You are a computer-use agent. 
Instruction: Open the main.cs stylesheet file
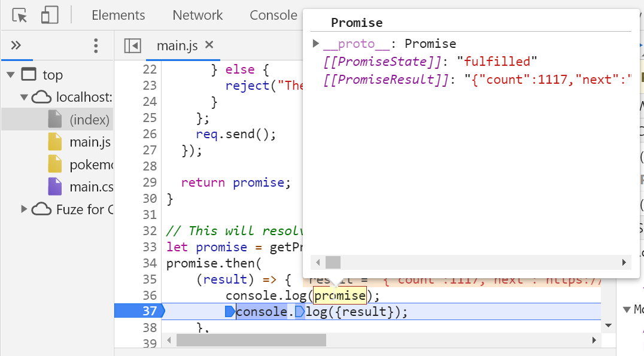[91, 187]
